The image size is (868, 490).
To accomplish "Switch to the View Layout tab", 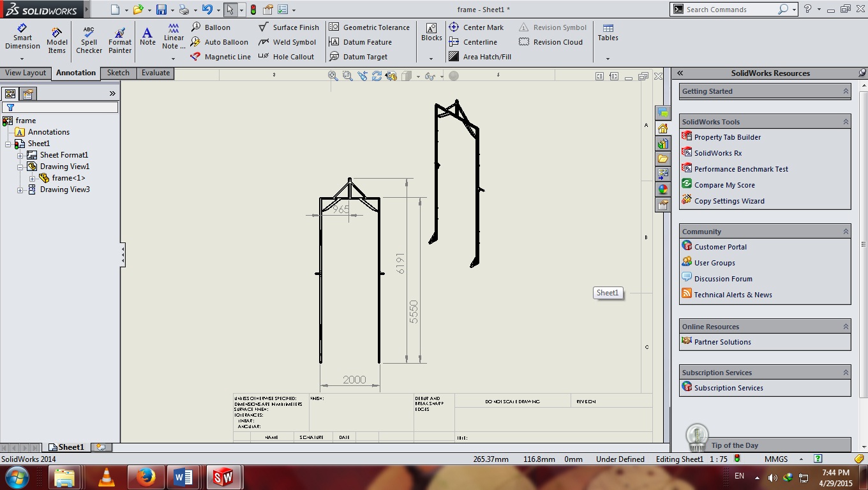I will [x=26, y=73].
